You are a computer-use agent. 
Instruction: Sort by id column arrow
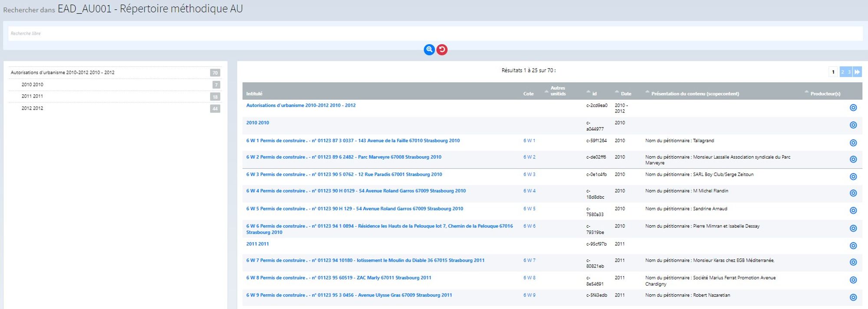point(589,91)
